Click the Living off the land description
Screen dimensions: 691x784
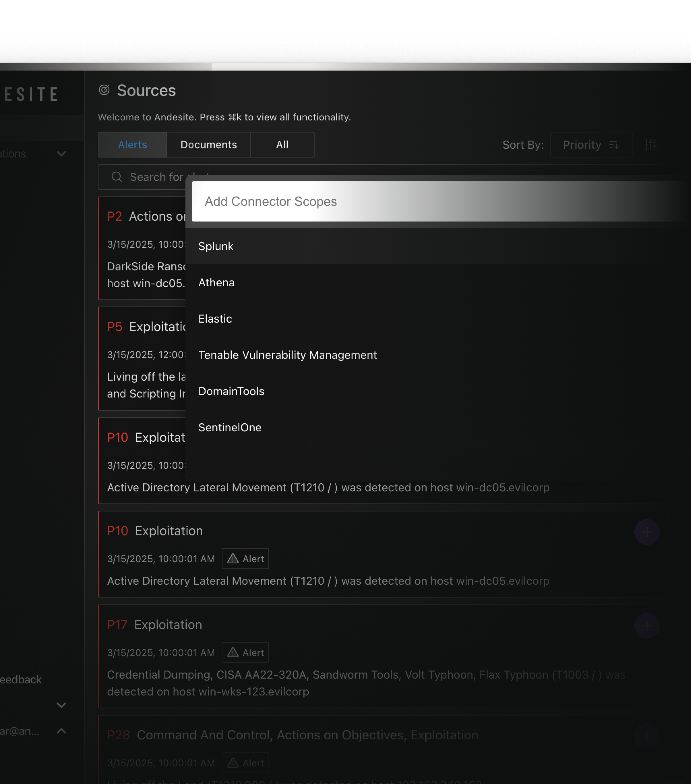[146, 385]
